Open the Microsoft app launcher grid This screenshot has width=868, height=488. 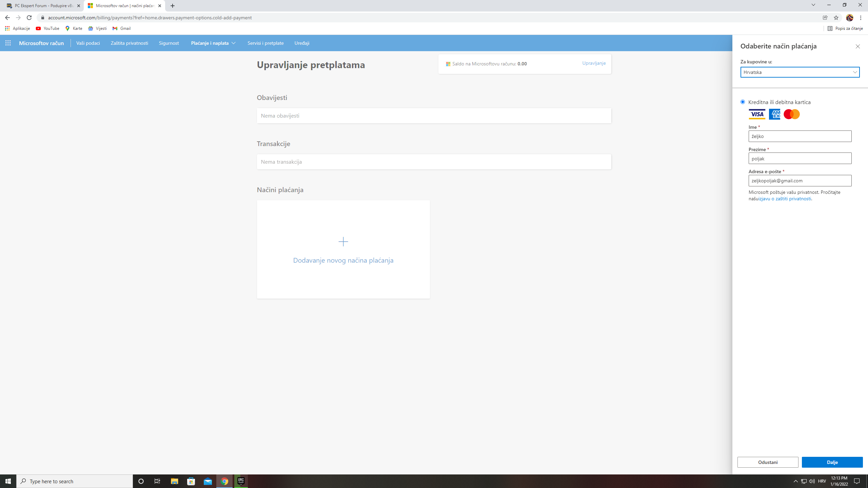(x=8, y=43)
